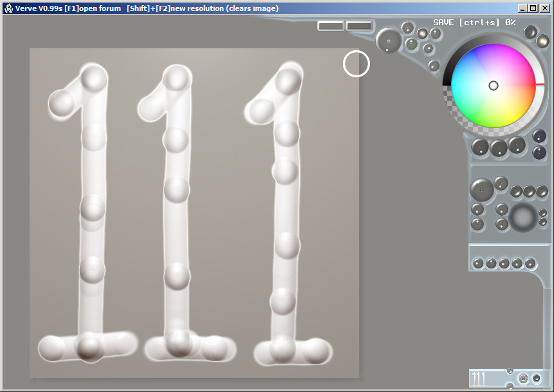Minimize the Verve window

click(x=523, y=8)
